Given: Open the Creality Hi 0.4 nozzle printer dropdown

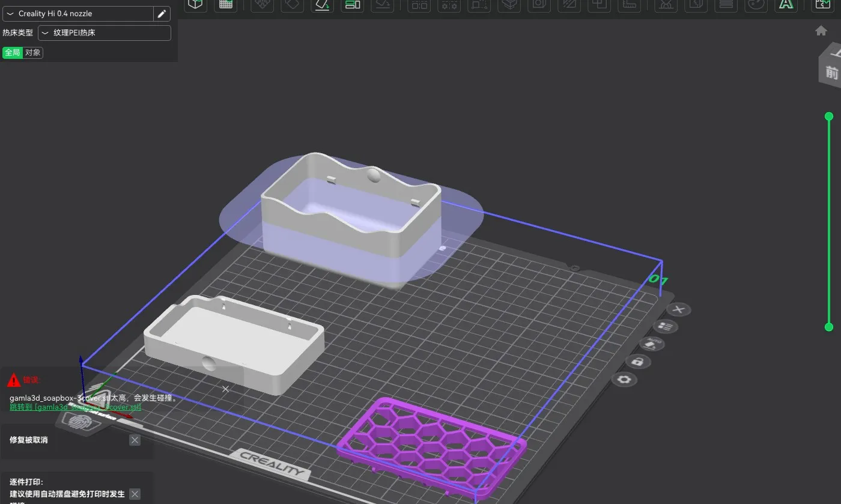Looking at the screenshot, I should (78, 14).
